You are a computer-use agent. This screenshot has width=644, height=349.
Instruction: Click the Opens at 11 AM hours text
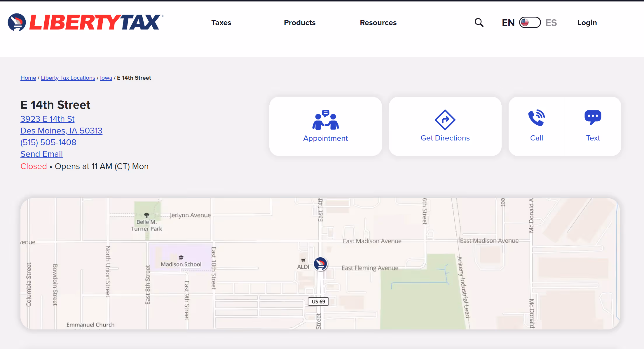coord(102,166)
